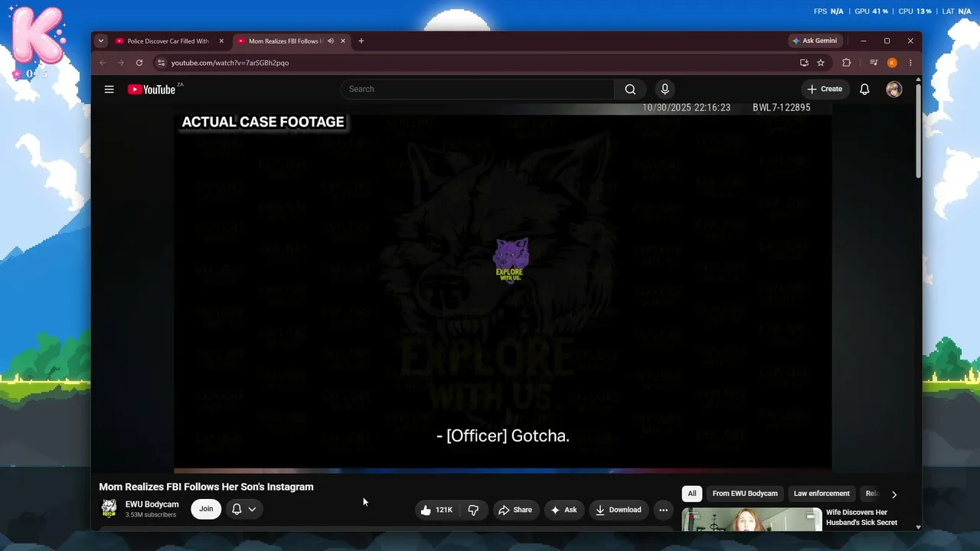The image size is (980, 551).
Task: Open the EWU Bodycam channel name link
Action: tap(152, 504)
